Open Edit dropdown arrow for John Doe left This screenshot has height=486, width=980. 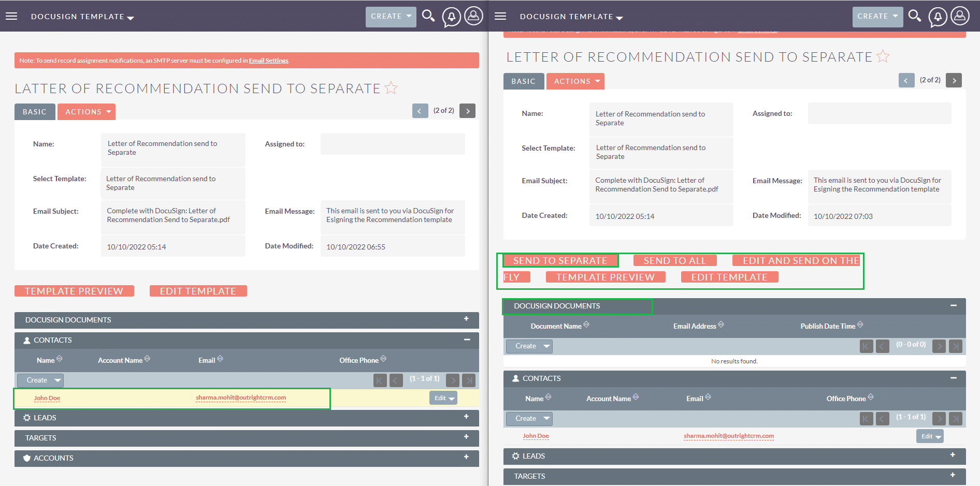(x=451, y=398)
